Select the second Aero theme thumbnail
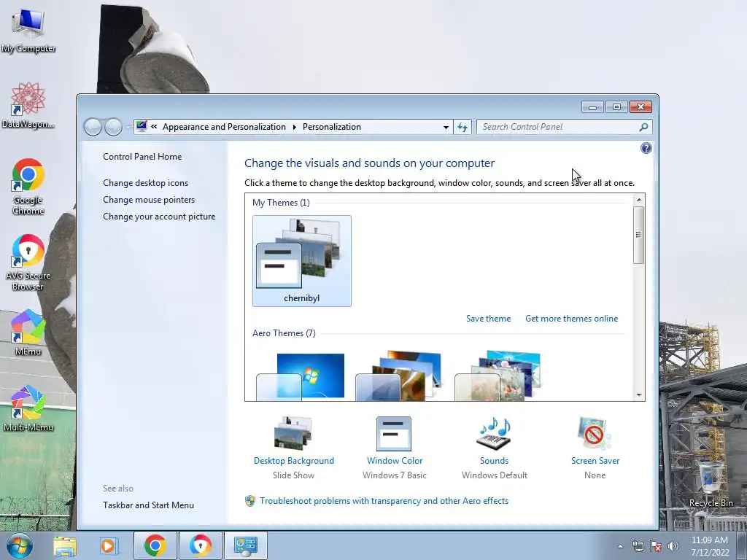 pos(399,376)
